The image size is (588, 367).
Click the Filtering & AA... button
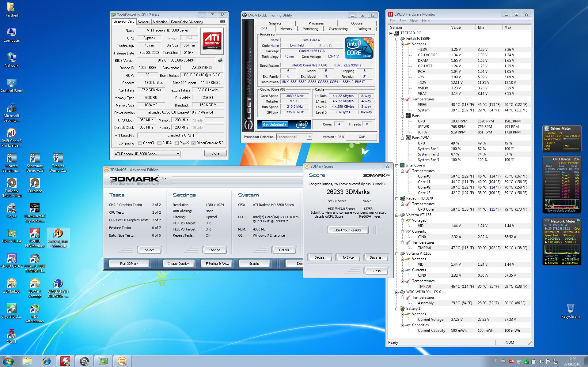[217, 264]
